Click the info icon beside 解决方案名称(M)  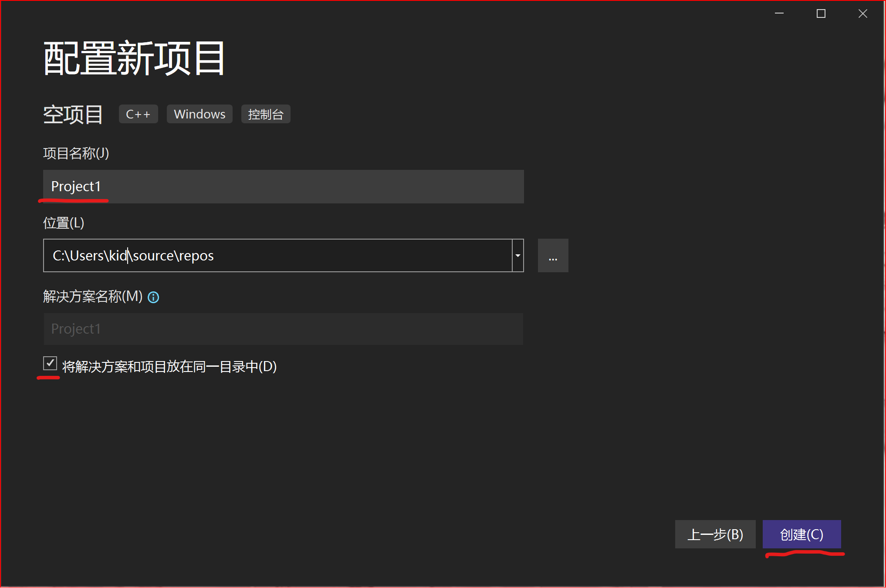pos(153,297)
